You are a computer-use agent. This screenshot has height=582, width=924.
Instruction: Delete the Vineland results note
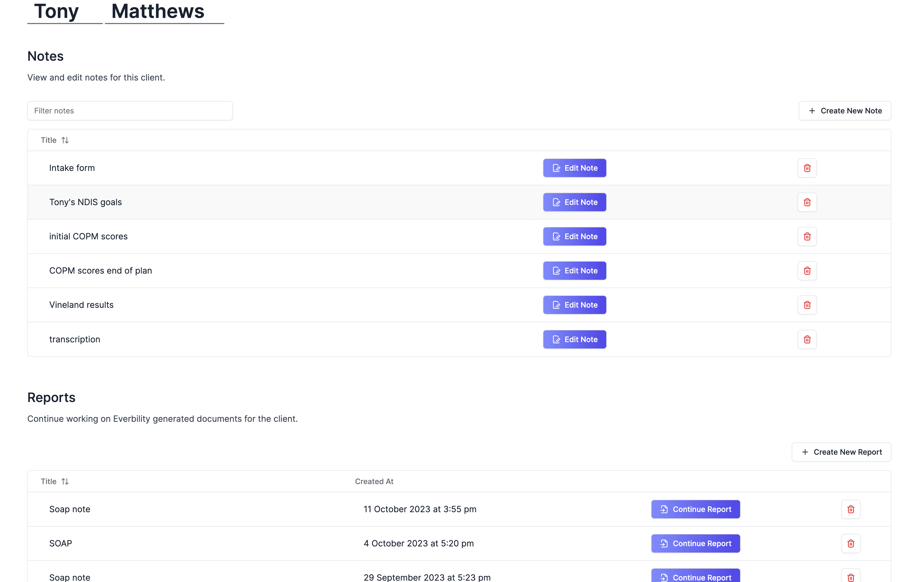pyautogui.click(x=806, y=305)
